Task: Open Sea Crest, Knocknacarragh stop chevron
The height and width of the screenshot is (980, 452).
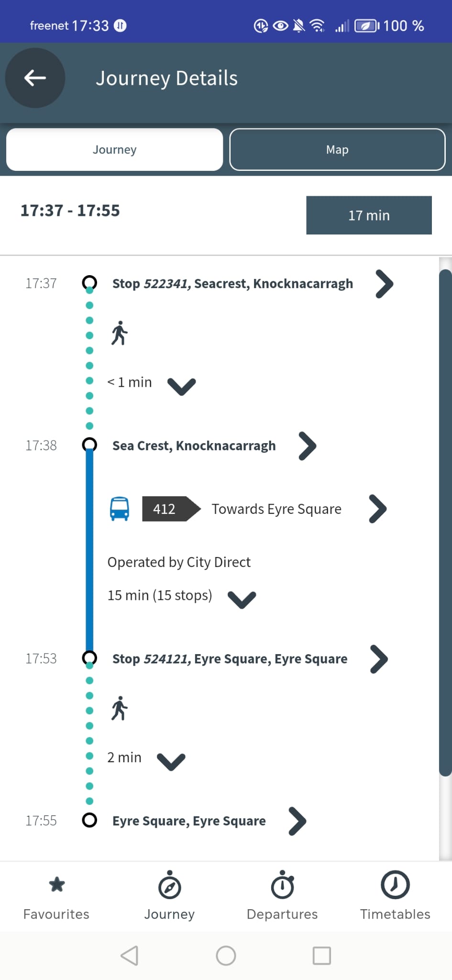Action: click(x=308, y=446)
